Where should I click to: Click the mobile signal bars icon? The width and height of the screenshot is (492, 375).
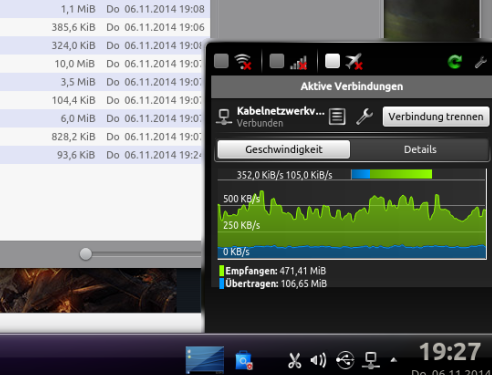(x=298, y=62)
